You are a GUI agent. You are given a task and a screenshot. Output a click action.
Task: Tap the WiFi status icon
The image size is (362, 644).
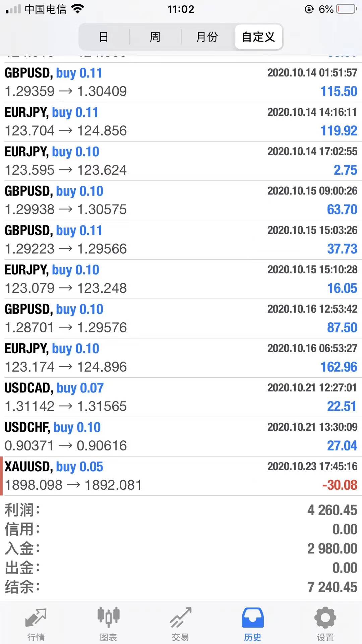78,9
